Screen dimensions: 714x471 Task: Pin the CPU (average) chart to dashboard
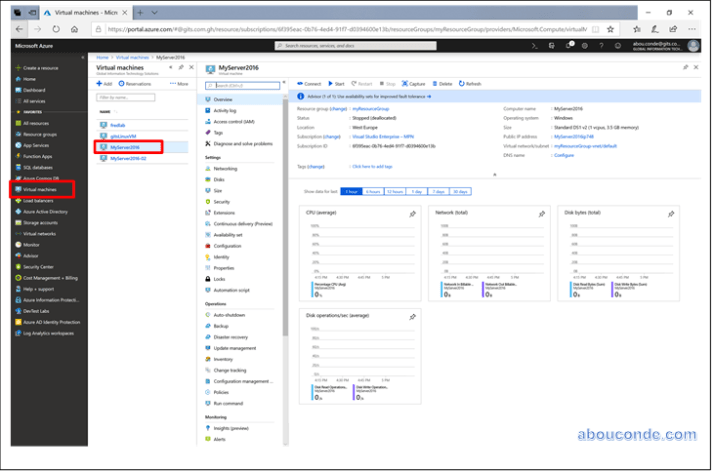(x=411, y=214)
